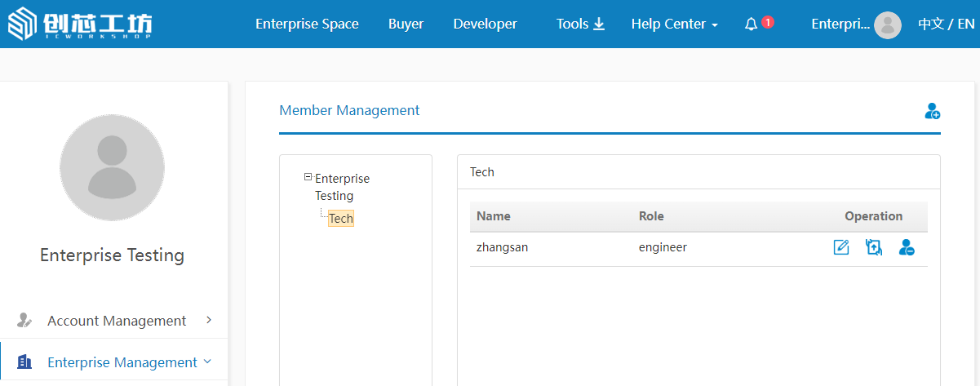
Task: Remove member zhangsan from Tech
Action: 907,247
